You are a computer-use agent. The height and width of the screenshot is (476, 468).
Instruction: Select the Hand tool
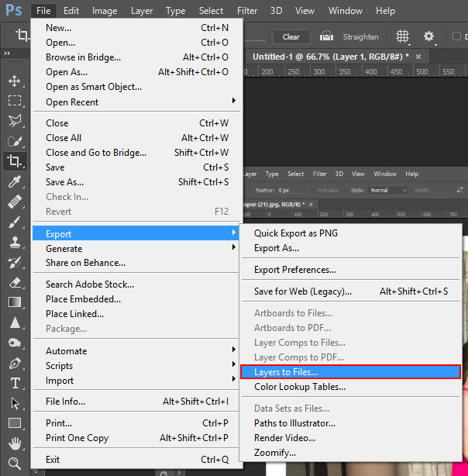[x=14, y=443]
